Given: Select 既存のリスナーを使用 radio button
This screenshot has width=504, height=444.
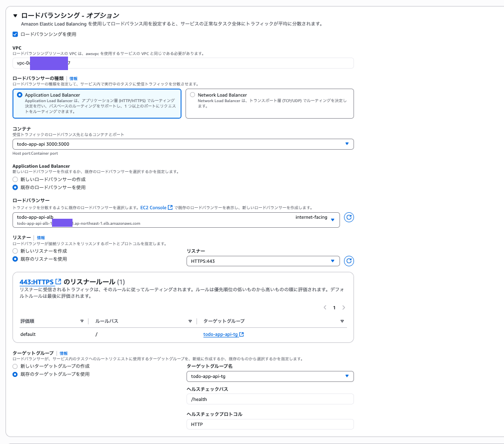Looking at the screenshot, I should [15, 259].
